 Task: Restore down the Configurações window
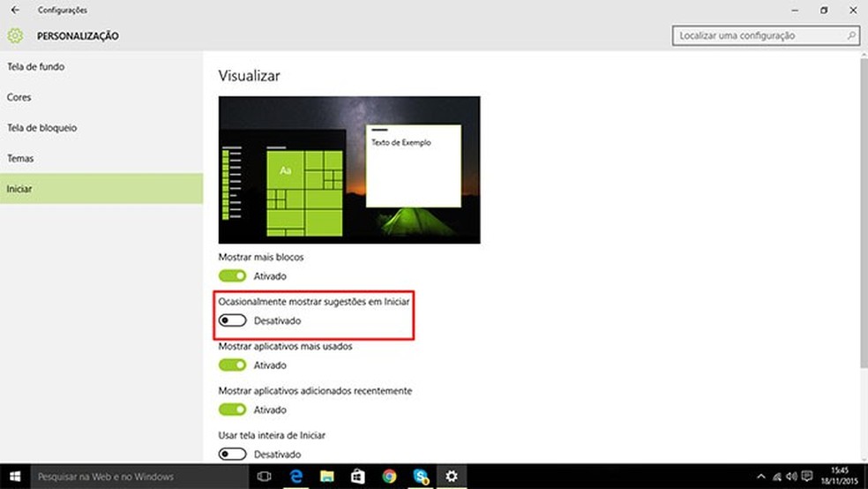(x=824, y=10)
